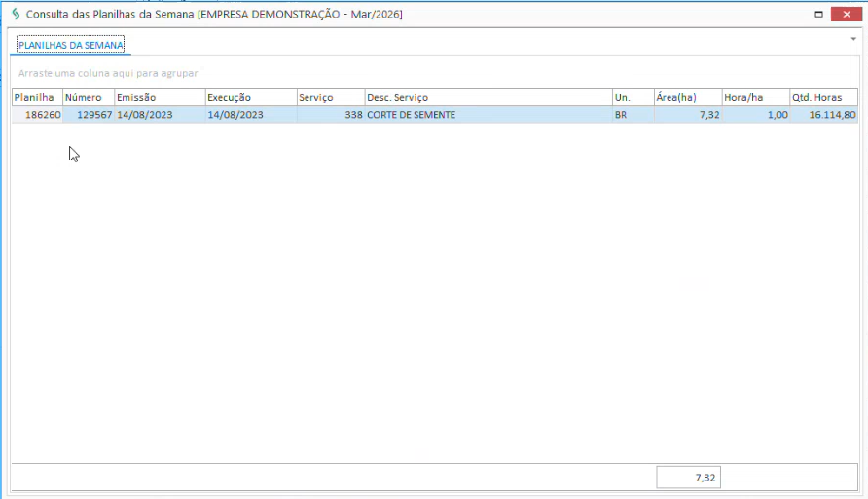Image resolution: width=868 pixels, height=499 pixels.
Task: Select número cell 129567
Action: coord(89,115)
